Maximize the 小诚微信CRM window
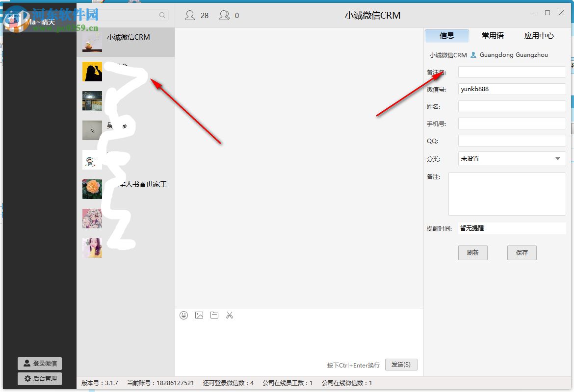This screenshot has height=392, width=574. pyautogui.click(x=548, y=13)
